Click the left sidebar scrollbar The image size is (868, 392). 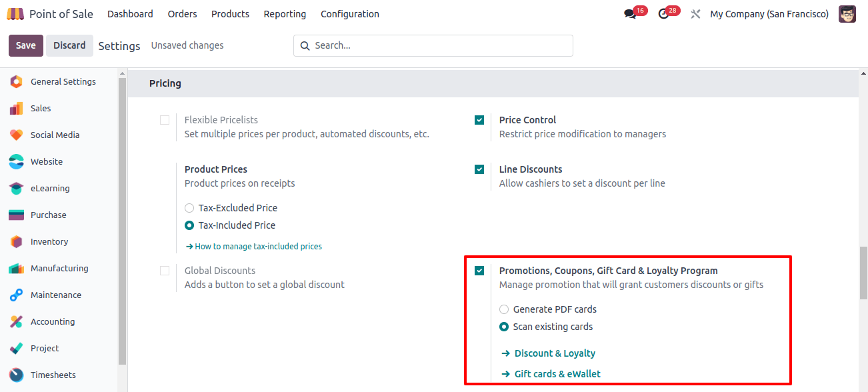[x=122, y=220]
